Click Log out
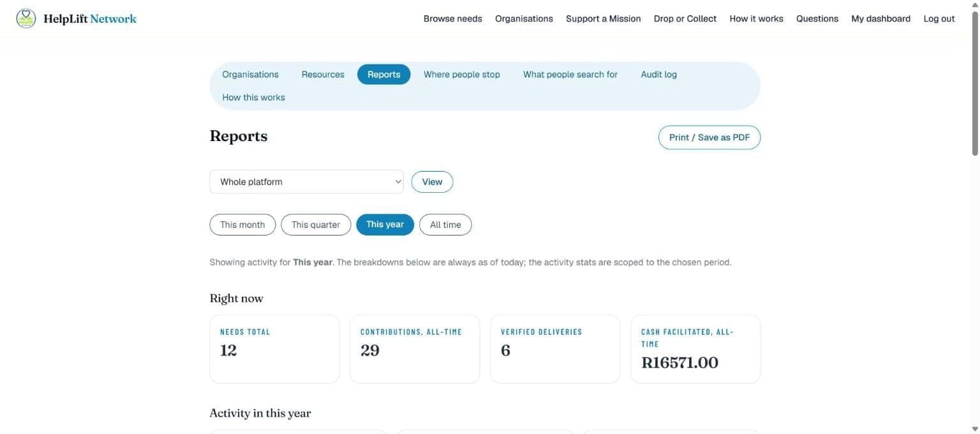 (x=939, y=19)
